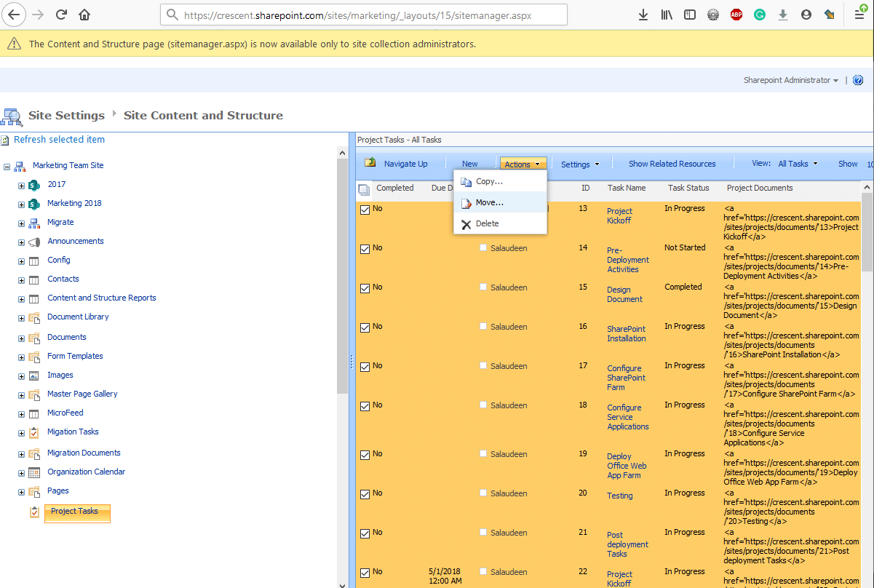Uncheck the Completed checkbox for Project Kickoff
The width and height of the screenshot is (874, 588).
pyautogui.click(x=365, y=208)
